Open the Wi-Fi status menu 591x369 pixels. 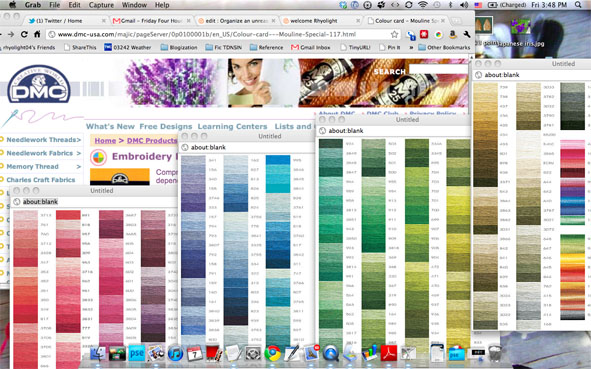tap(423, 5)
